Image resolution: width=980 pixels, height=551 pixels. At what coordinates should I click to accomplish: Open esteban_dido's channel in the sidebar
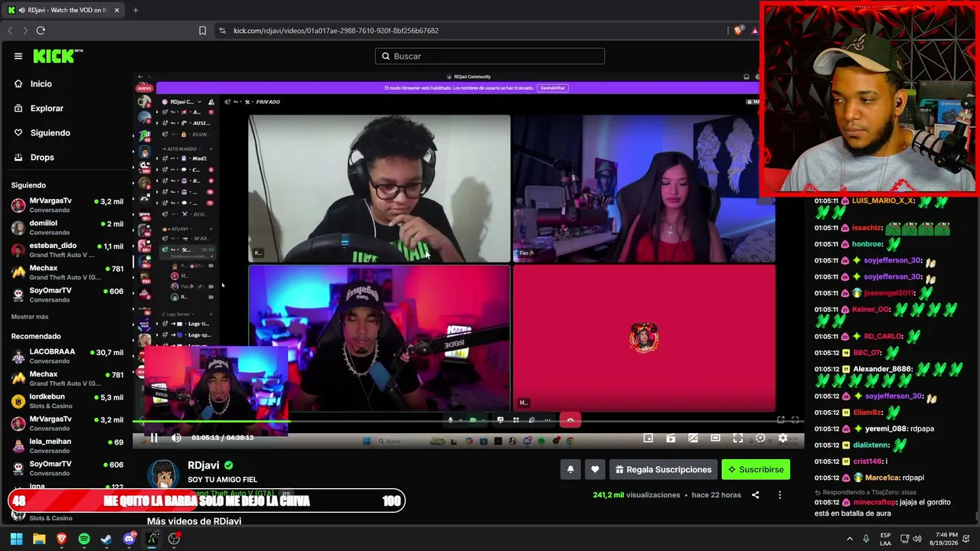67,250
